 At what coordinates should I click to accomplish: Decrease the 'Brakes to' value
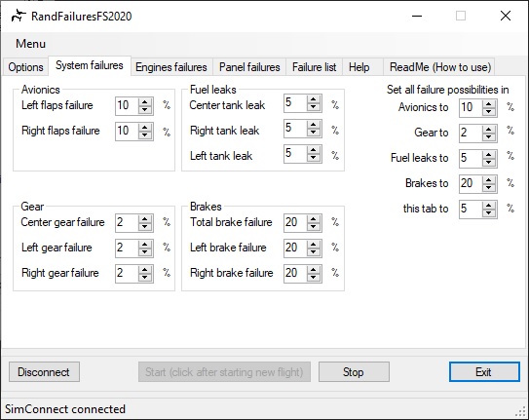click(x=488, y=188)
